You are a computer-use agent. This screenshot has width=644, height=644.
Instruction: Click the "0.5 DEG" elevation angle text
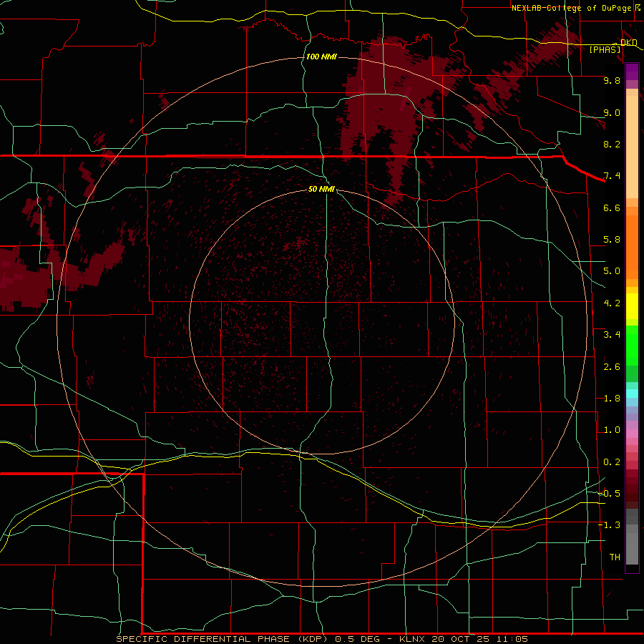tap(358, 639)
